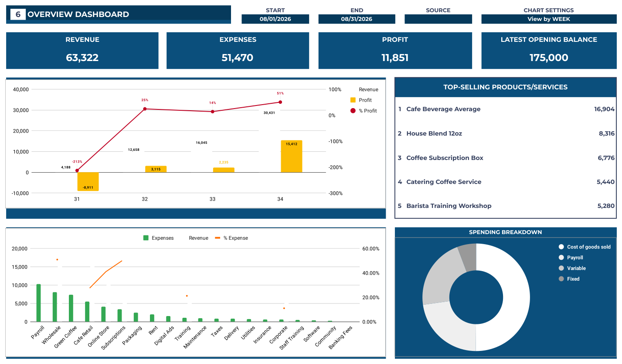The image size is (622, 364).
Task: Click the Digital Ads axis label
Action: coord(164,336)
